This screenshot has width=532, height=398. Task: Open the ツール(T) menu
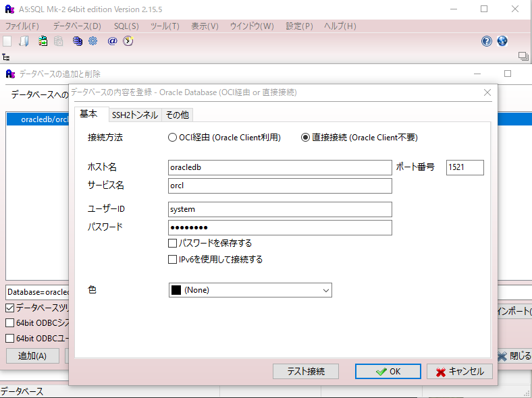click(x=165, y=26)
